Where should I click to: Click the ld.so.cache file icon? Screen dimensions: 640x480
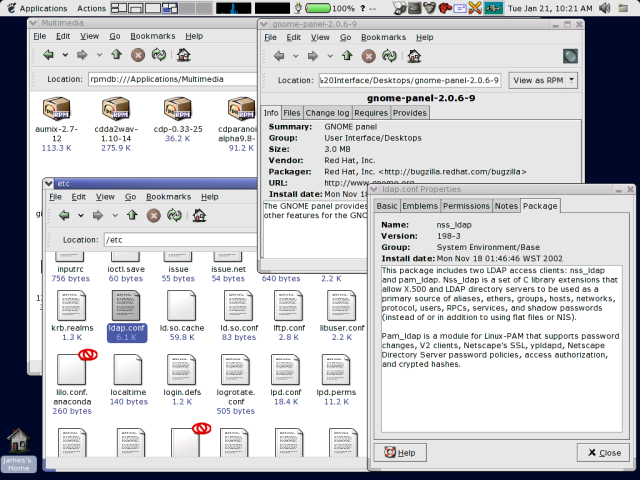click(182, 305)
